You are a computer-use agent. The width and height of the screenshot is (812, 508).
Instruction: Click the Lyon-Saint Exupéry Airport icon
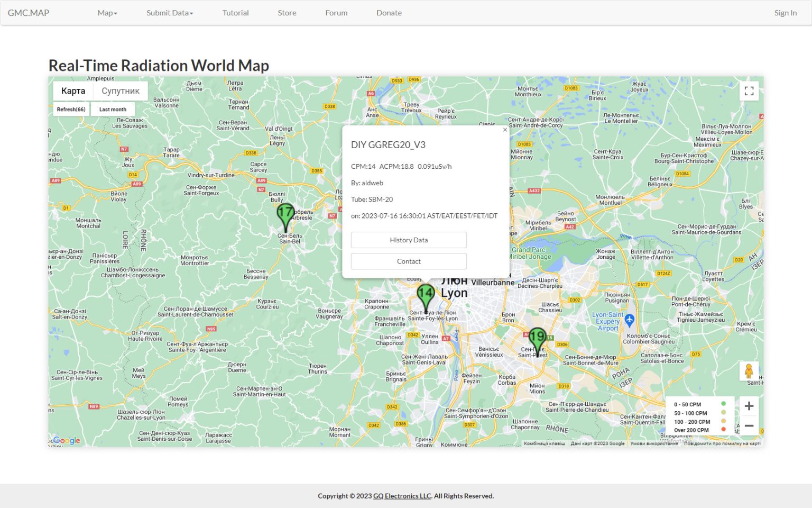[x=629, y=320]
